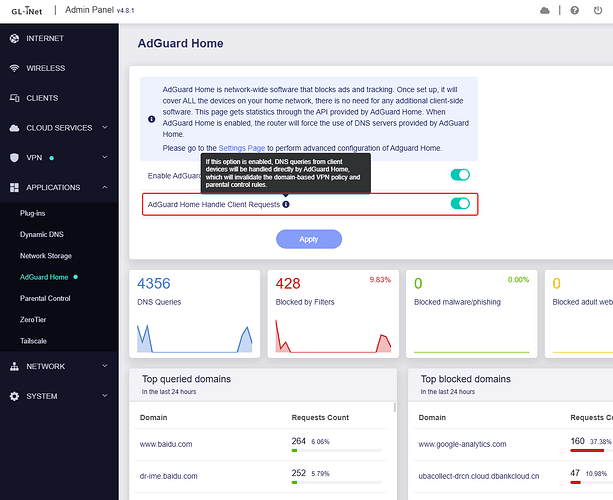Viewport: 613px width, 500px height.
Task: Click the DNS Queries statistics card
Action: 195,313
